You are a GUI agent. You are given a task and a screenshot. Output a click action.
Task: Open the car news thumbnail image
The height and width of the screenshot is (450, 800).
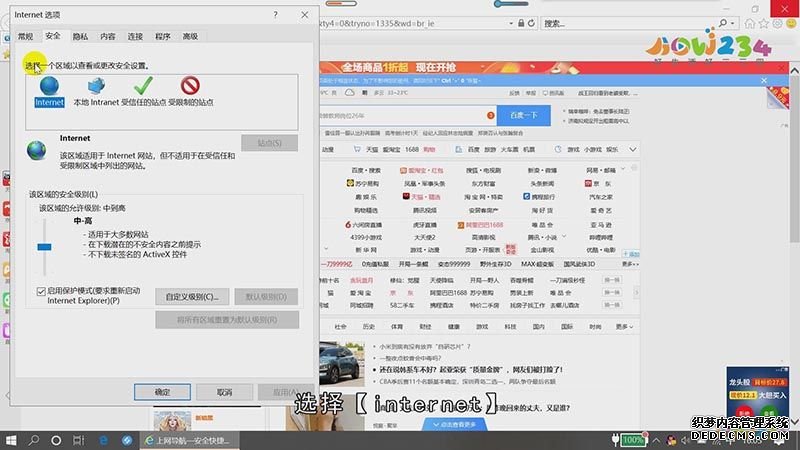tap(342, 363)
